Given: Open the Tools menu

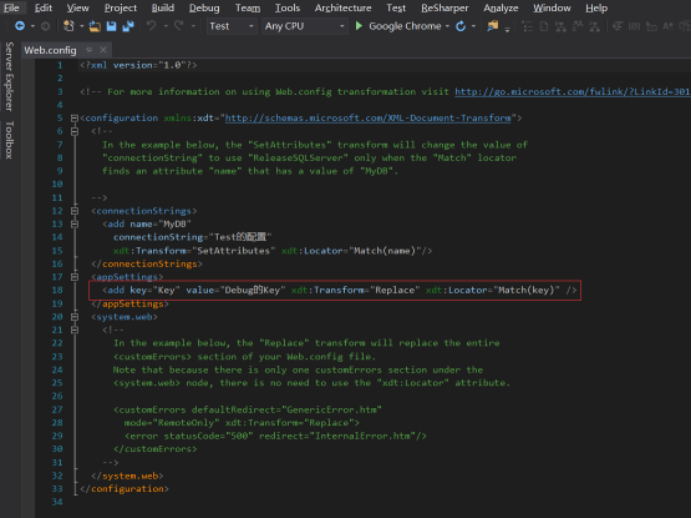Looking at the screenshot, I should click(287, 8).
